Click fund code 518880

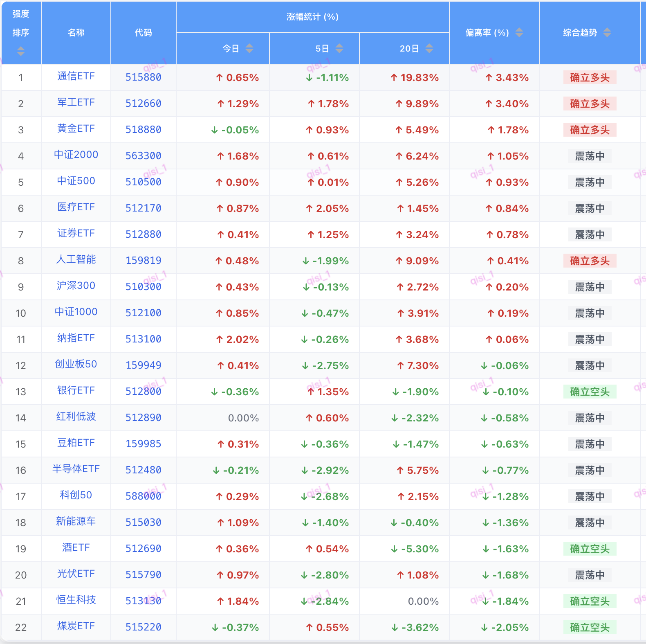pos(143,130)
